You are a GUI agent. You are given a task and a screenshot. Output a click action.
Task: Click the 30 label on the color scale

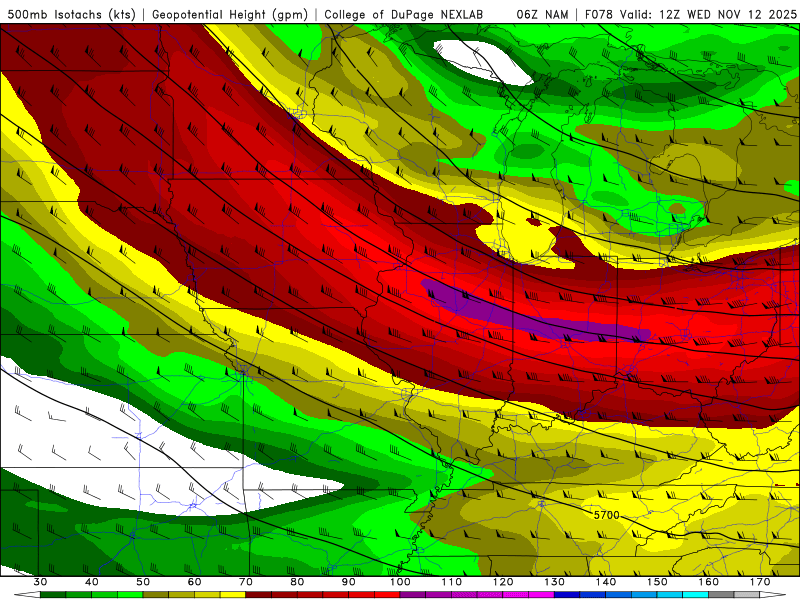coord(40,582)
